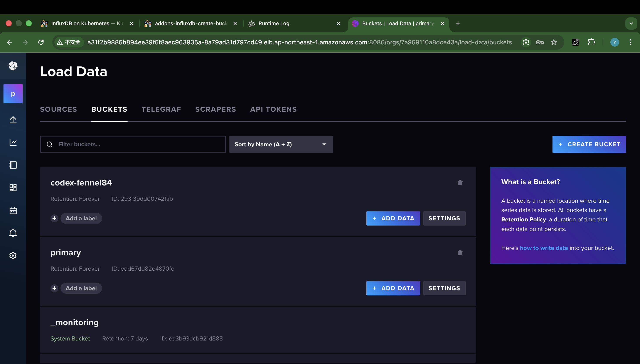Image resolution: width=640 pixels, height=364 pixels.
Task: Open the codex-fennel84 bucket name
Action: point(81,183)
